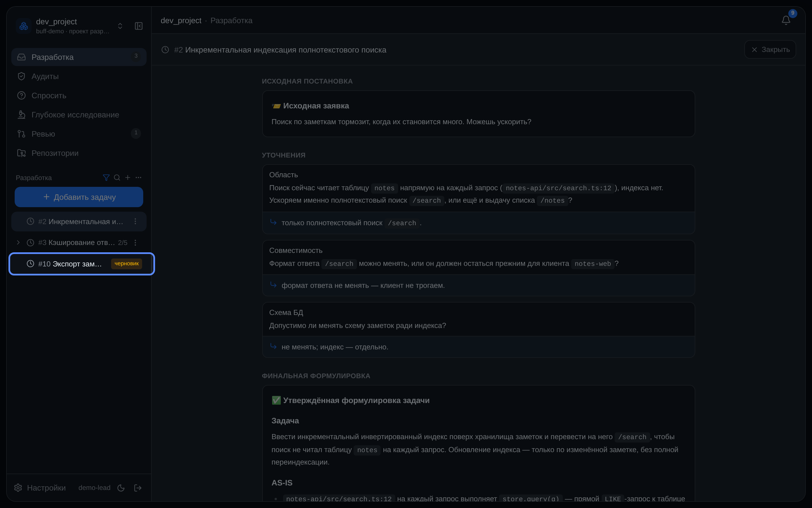Open the options menu for task #2

click(x=135, y=222)
